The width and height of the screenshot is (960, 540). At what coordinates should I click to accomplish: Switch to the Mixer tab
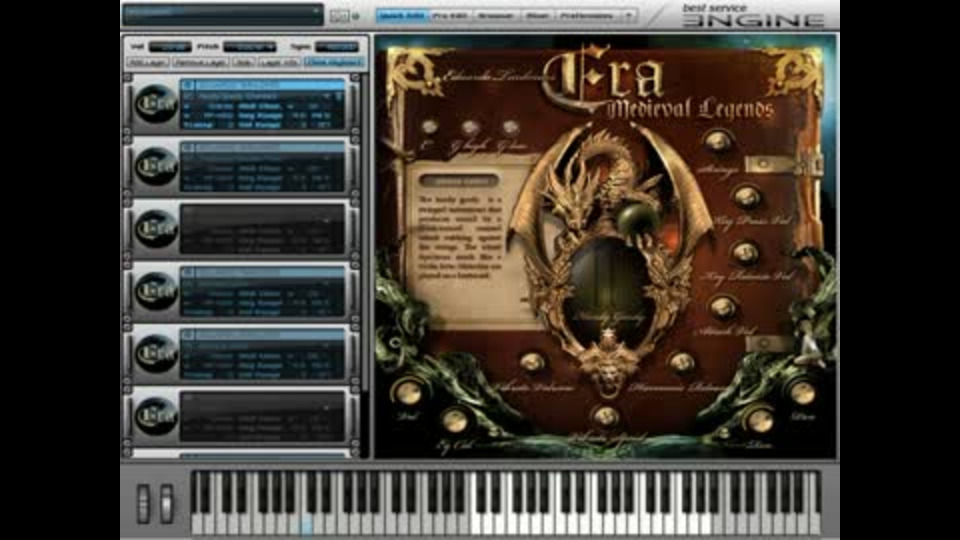pyautogui.click(x=538, y=16)
